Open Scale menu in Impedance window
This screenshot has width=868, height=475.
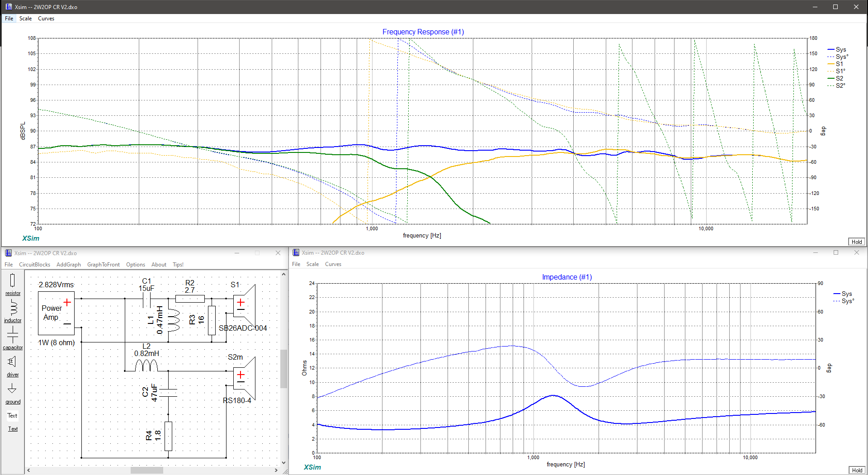pyautogui.click(x=312, y=264)
